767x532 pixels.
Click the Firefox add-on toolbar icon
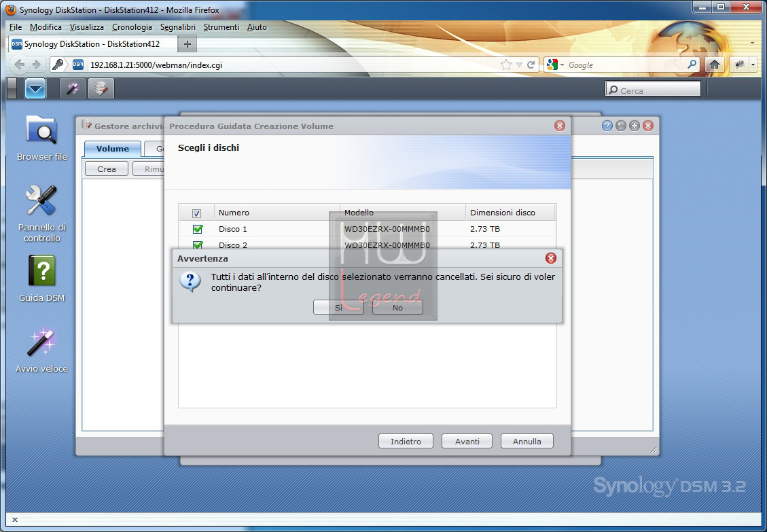pyautogui.click(x=739, y=65)
